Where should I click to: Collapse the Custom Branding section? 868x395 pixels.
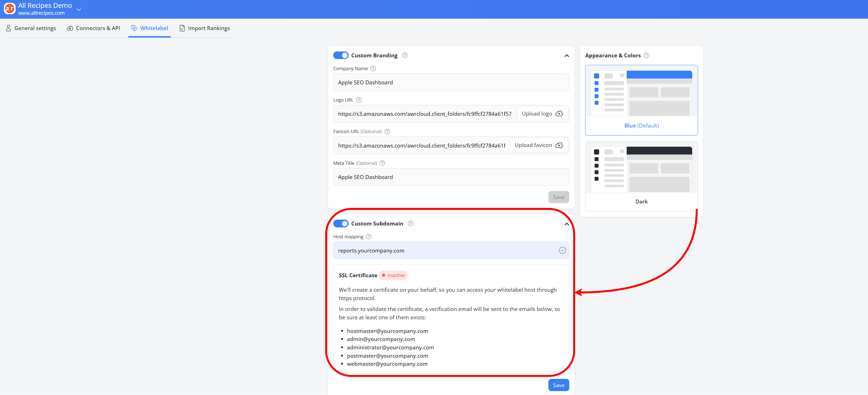pyautogui.click(x=566, y=56)
